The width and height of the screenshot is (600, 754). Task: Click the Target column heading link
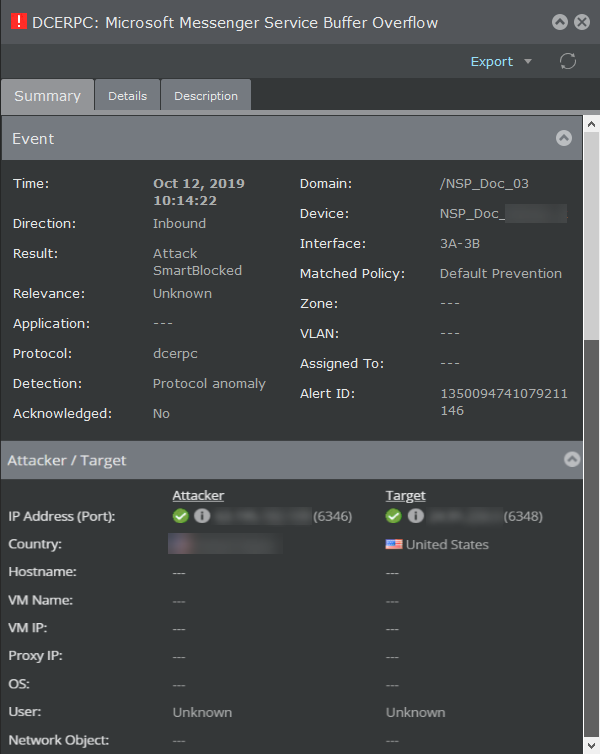tap(405, 495)
